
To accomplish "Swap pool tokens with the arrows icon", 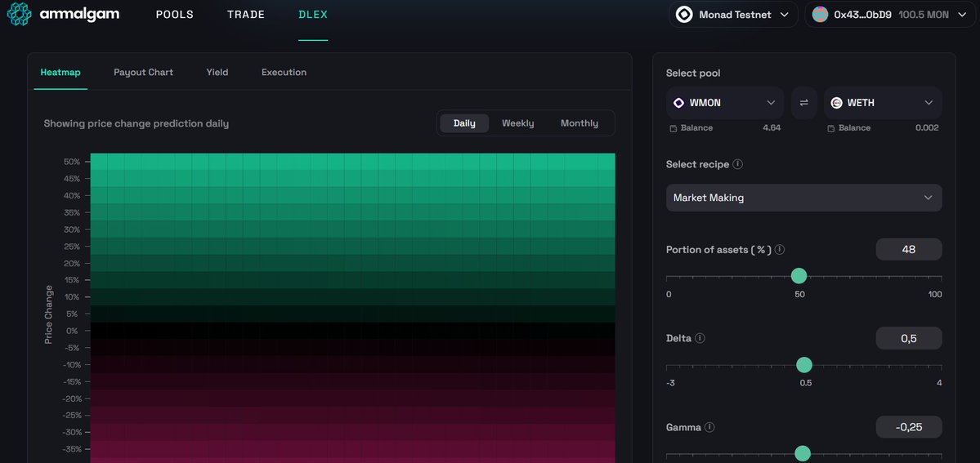I will tap(803, 102).
